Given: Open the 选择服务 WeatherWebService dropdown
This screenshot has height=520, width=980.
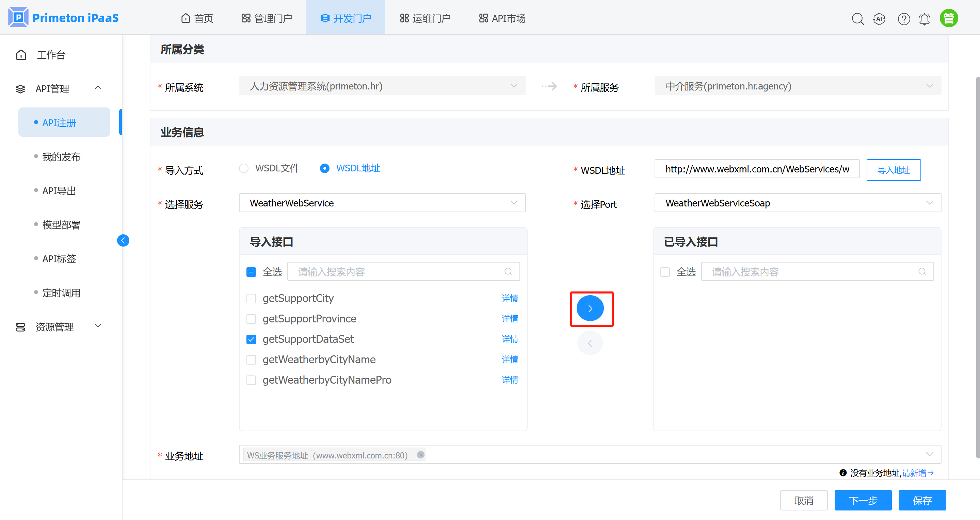Looking at the screenshot, I should pos(382,203).
